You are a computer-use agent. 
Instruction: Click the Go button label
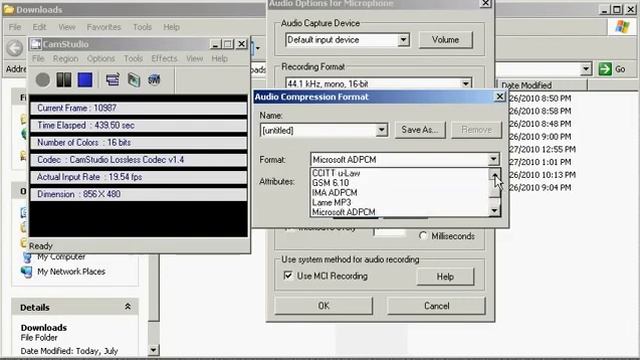[x=620, y=69]
